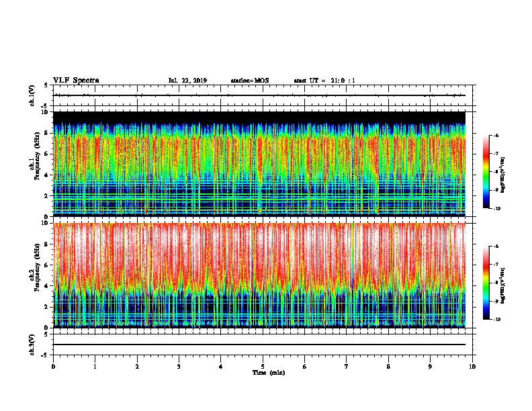The height and width of the screenshot is (411, 532).
Task: Click the ch.2 spectrogram panel
Action: pyautogui.click(x=259, y=275)
